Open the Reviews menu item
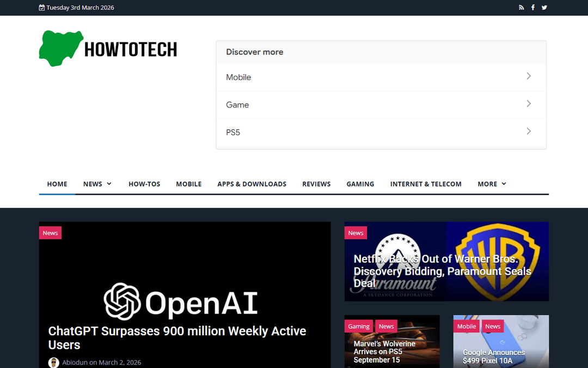 tap(316, 184)
